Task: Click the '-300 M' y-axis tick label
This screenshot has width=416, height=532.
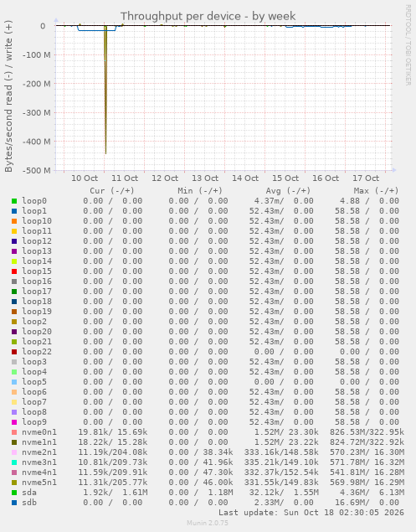Action: [37, 112]
